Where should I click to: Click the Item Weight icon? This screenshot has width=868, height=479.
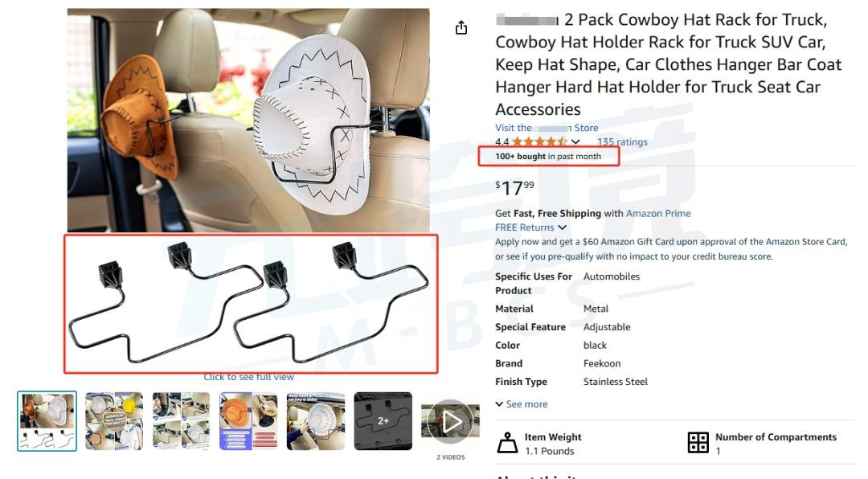507,443
